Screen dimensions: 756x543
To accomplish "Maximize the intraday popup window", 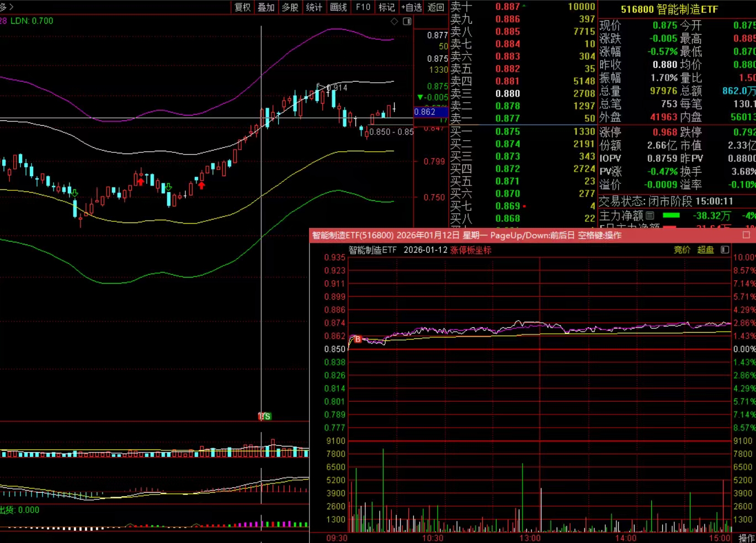I will (x=746, y=235).
